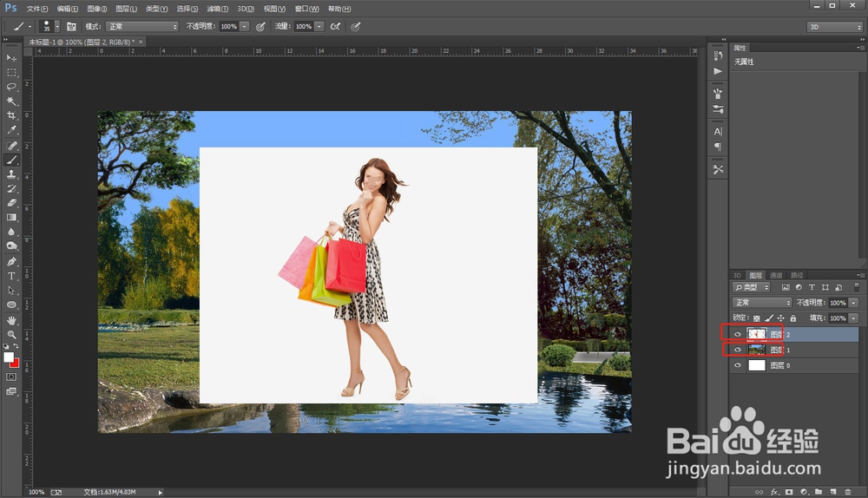The image size is (868, 498).
Task: Toggle visibility of 图层 0
Action: pyautogui.click(x=738, y=365)
